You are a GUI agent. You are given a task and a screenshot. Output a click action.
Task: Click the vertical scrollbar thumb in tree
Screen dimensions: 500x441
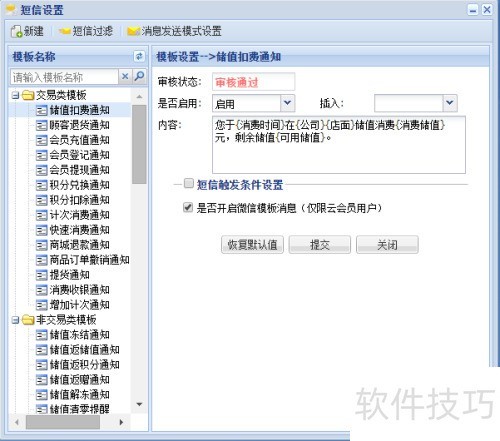pyautogui.click(x=139, y=144)
